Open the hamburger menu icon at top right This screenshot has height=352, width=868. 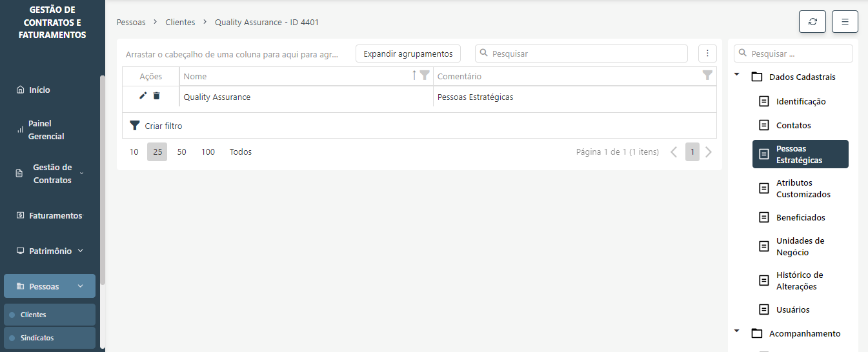[845, 21]
